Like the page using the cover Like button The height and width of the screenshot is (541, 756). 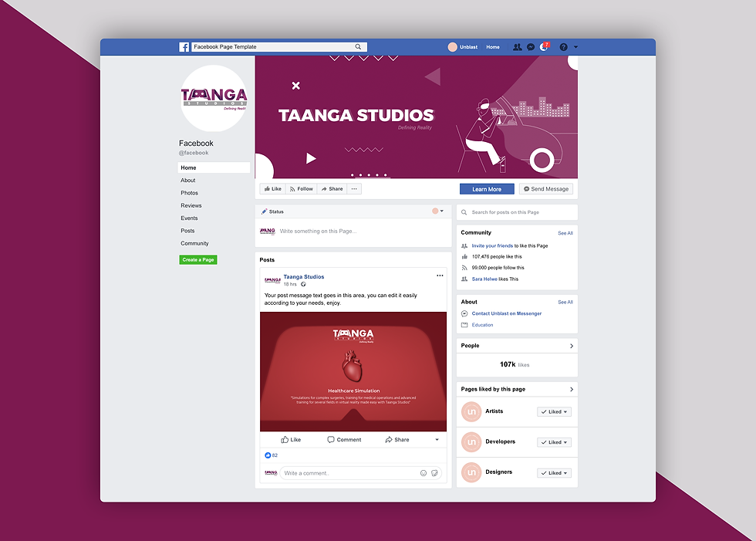[272, 189]
